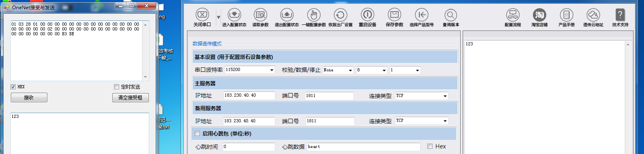Click the 备用服务器 section header

click(x=325, y=108)
